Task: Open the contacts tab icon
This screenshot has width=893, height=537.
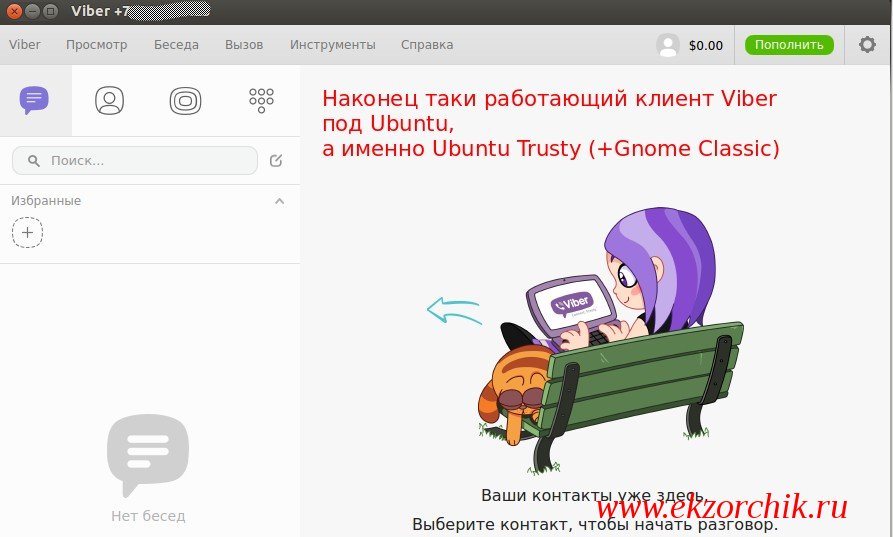Action: pyautogui.click(x=109, y=100)
